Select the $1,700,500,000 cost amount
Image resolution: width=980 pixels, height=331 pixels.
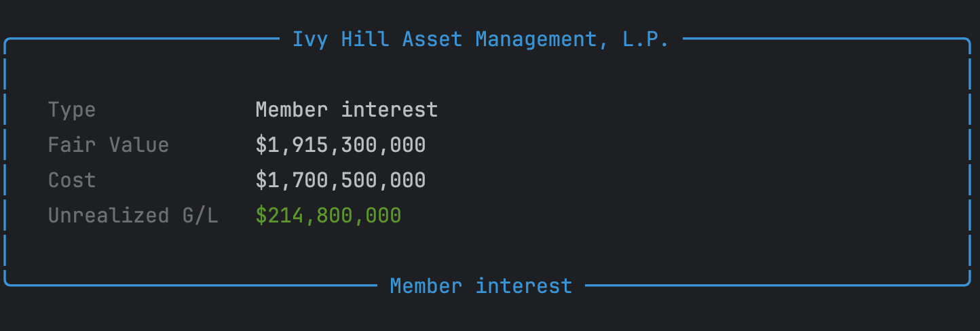pyautogui.click(x=340, y=180)
